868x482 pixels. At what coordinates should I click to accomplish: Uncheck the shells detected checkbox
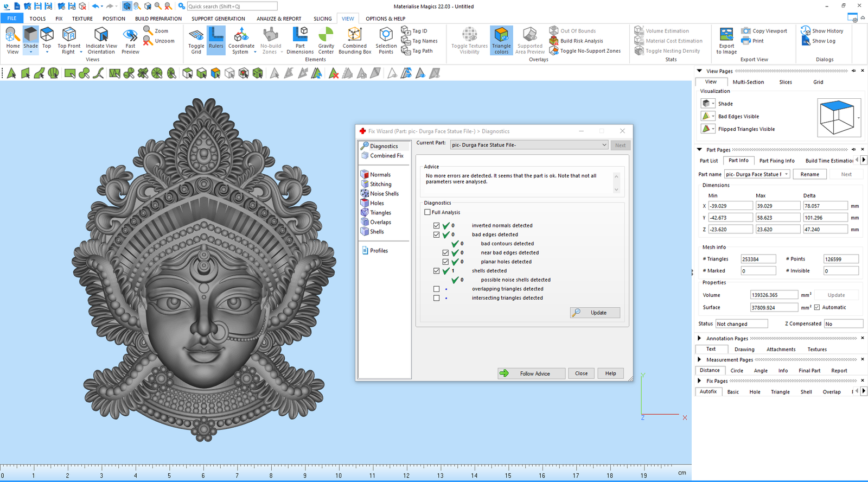click(437, 271)
